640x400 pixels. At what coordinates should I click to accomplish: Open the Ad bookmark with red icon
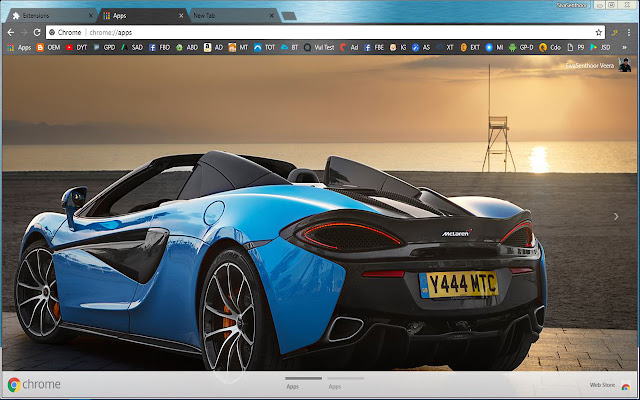(x=349, y=47)
